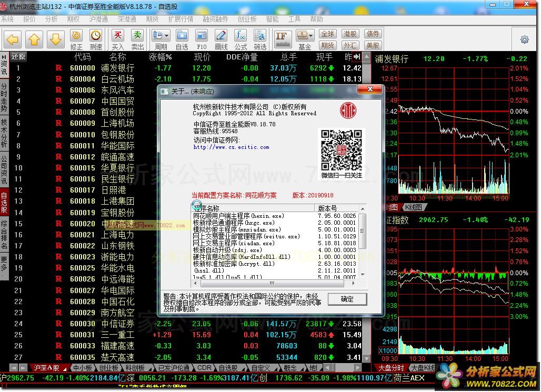Click the back arrow toolbar icon
Viewport: 541px width, 392px height.
13,39
